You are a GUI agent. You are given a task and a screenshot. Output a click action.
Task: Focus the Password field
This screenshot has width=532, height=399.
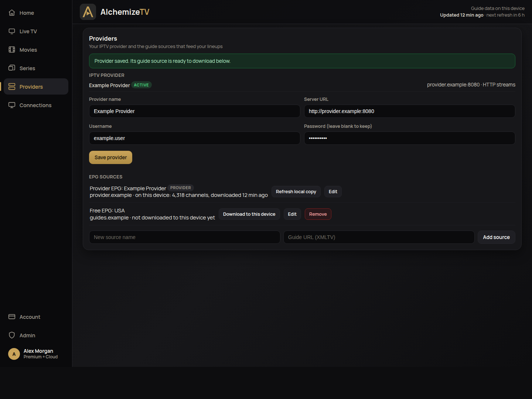tap(409, 138)
